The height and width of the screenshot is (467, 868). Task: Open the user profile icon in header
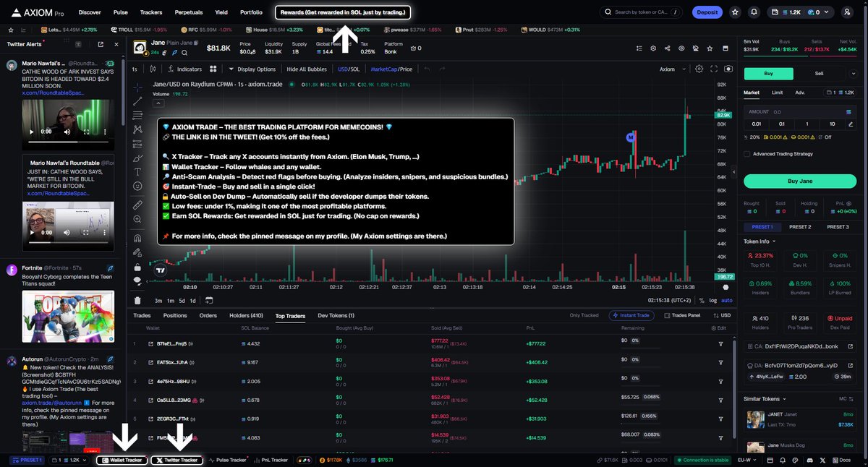coord(848,12)
